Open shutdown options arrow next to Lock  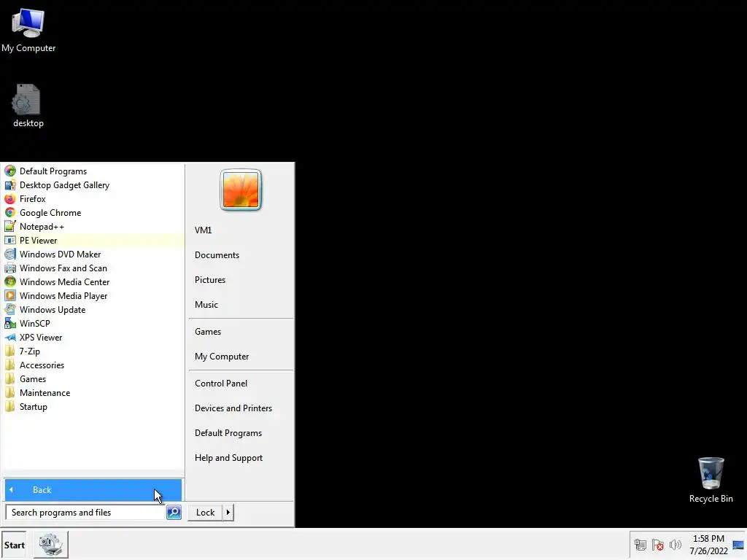[x=228, y=513]
